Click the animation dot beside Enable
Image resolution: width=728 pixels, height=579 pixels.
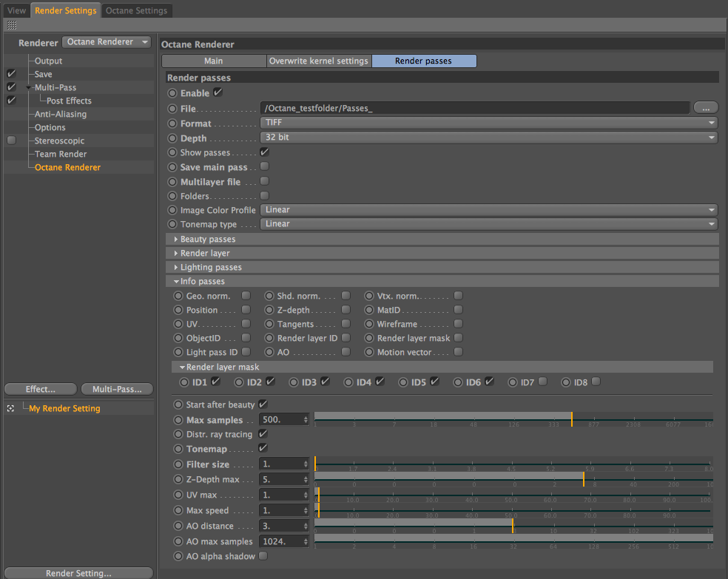click(x=172, y=93)
